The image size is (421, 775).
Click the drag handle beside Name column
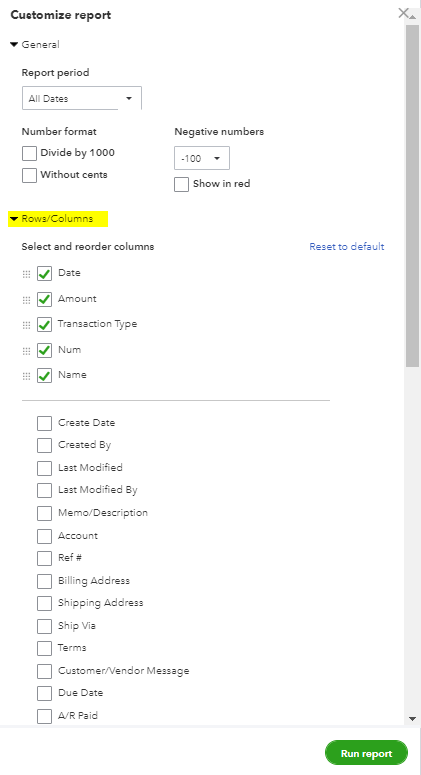(27, 376)
